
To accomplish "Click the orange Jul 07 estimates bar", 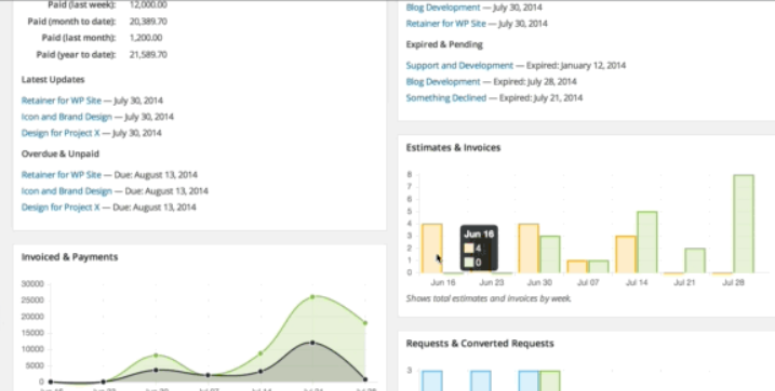I will point(576,266).
